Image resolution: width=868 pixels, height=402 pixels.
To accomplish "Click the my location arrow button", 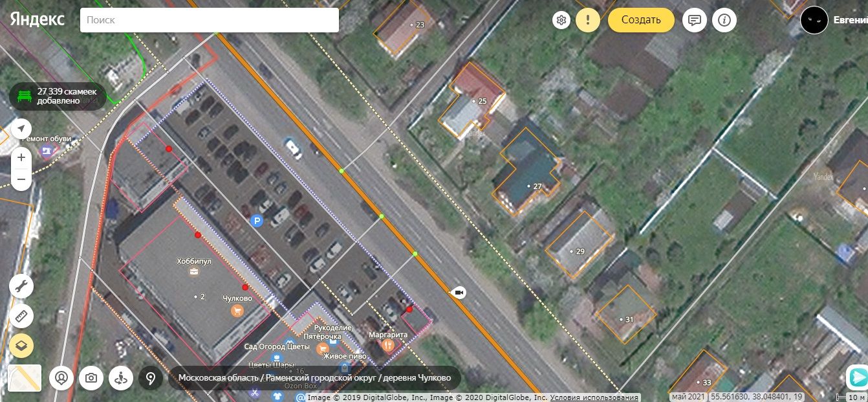I will (x=21, y=128).
